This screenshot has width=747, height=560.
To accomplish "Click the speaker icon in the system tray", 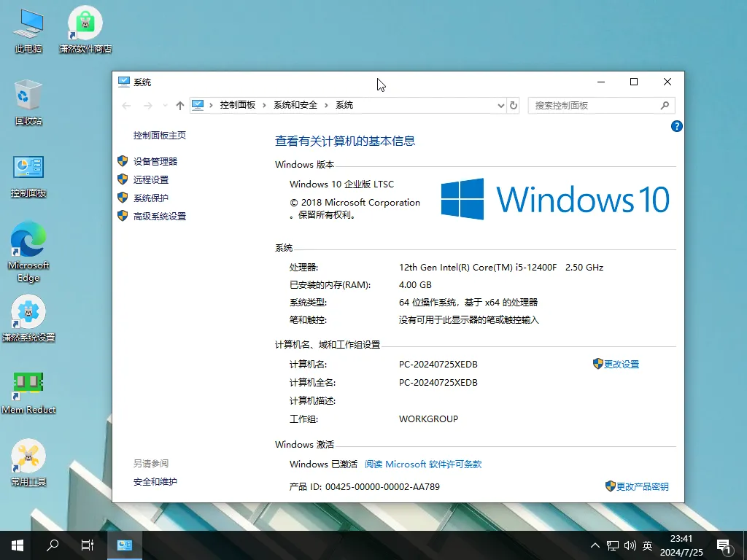I will (x=630, y=545).
